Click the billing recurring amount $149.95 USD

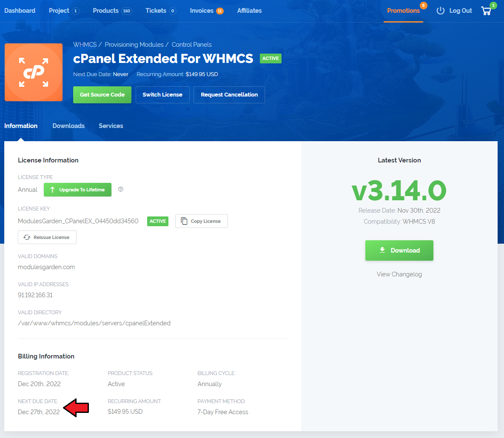(125, 412)
